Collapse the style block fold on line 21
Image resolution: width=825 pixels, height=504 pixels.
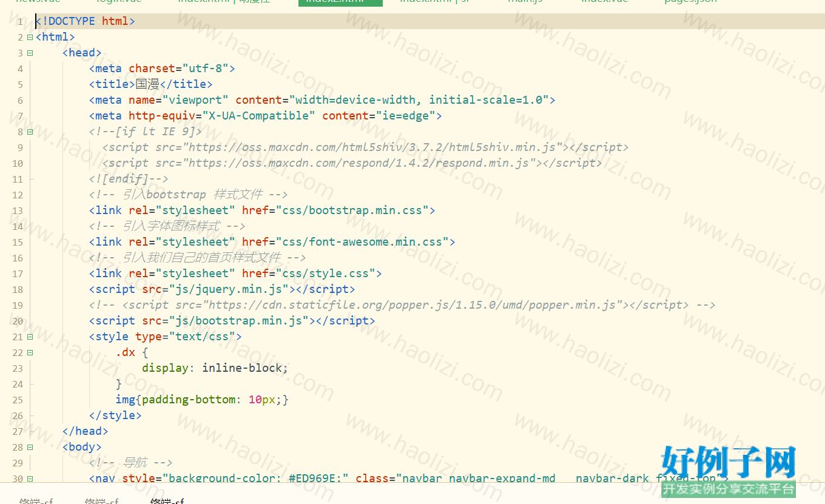pyautogui.click(x=30, y=337)
